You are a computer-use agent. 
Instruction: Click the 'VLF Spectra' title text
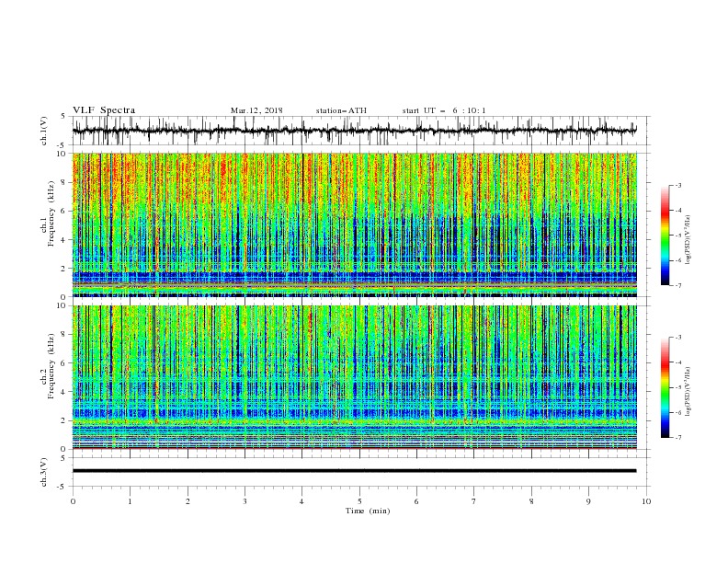tap(104, 110)
